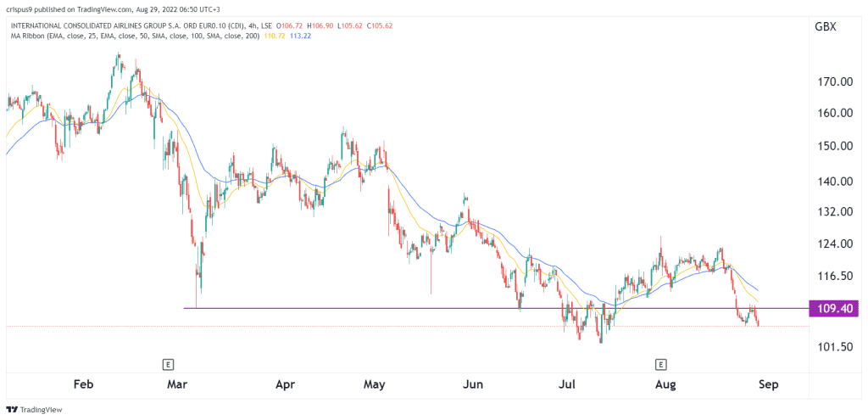Click the 101.50 price axis label

[834, 347]
